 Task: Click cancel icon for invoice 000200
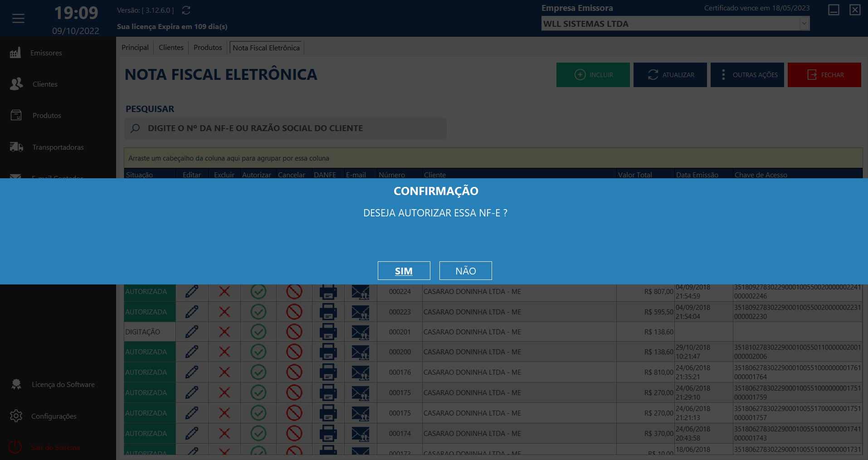(x=294, y=352)
